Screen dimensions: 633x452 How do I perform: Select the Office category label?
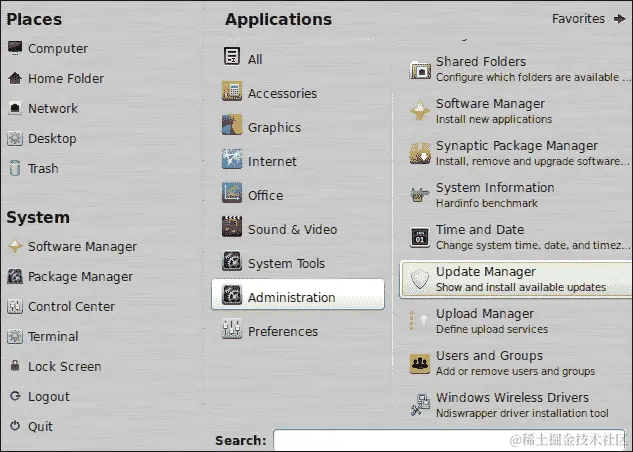(x=265, y=195)
